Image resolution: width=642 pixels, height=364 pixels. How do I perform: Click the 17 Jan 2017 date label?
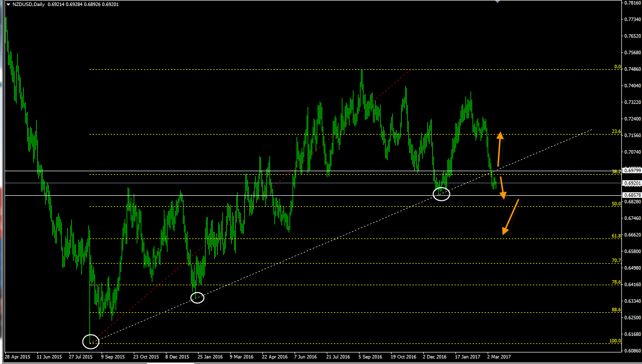coord(468,357)
